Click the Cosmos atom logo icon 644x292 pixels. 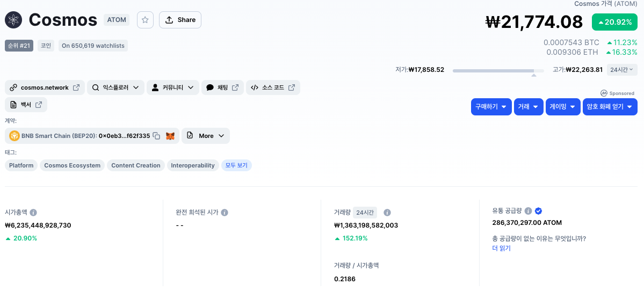(x=13, y=20)
